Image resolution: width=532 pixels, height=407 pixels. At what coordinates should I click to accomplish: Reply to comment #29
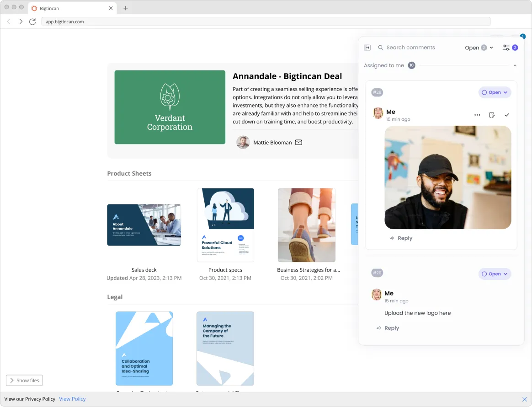[388, 328]
